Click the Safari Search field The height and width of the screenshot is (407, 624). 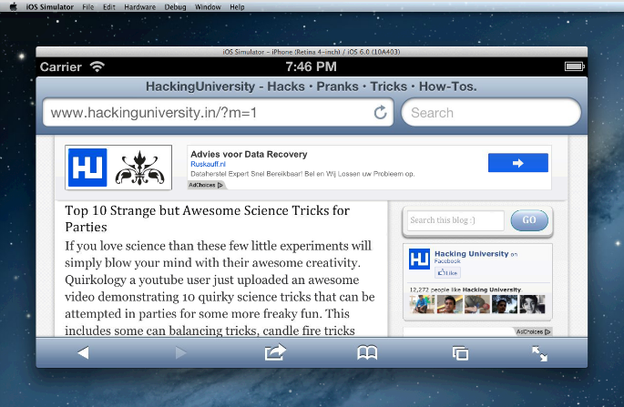click(x=491, y=113)
